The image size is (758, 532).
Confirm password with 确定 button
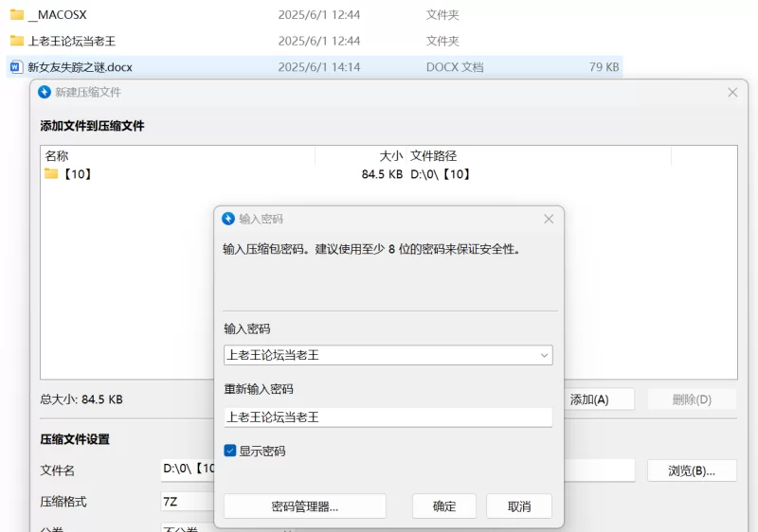coord(444,505)
